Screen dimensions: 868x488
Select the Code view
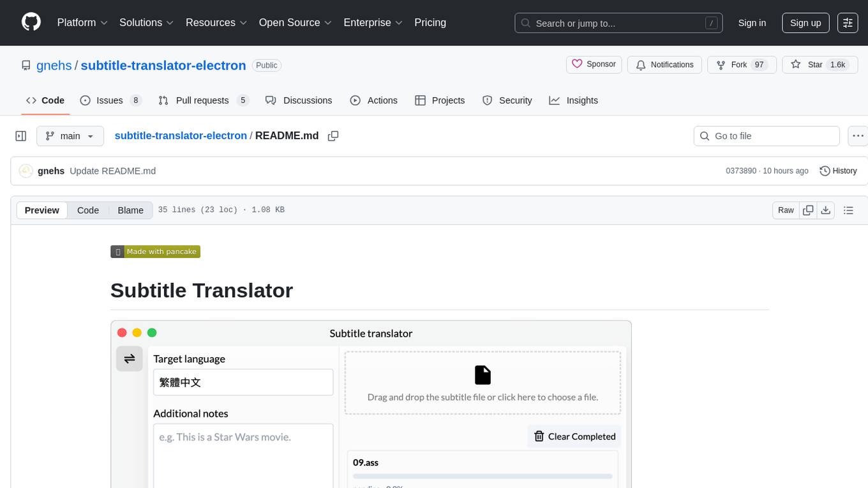88,210
